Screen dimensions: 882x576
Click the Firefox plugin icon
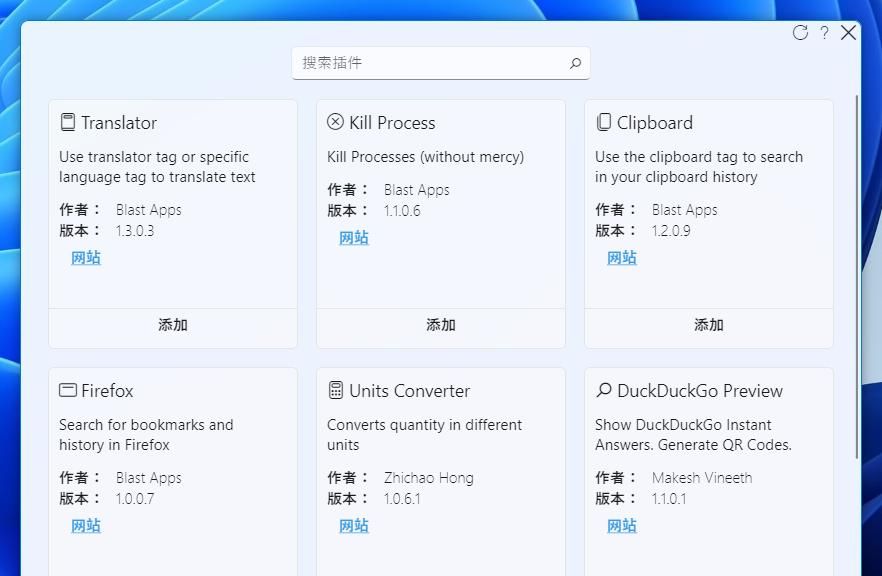[67, 390]
